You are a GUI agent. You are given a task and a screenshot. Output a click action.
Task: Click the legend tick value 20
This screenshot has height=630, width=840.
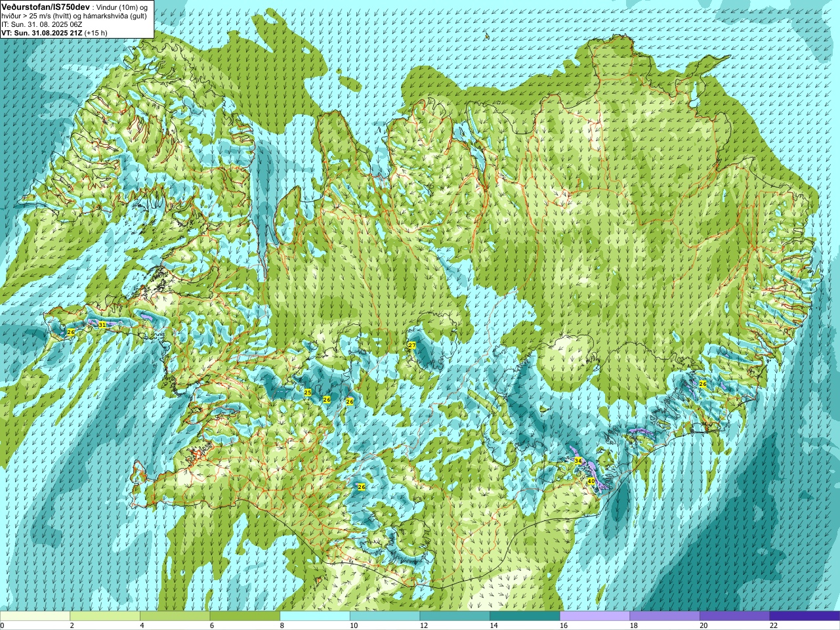[703, 625]
